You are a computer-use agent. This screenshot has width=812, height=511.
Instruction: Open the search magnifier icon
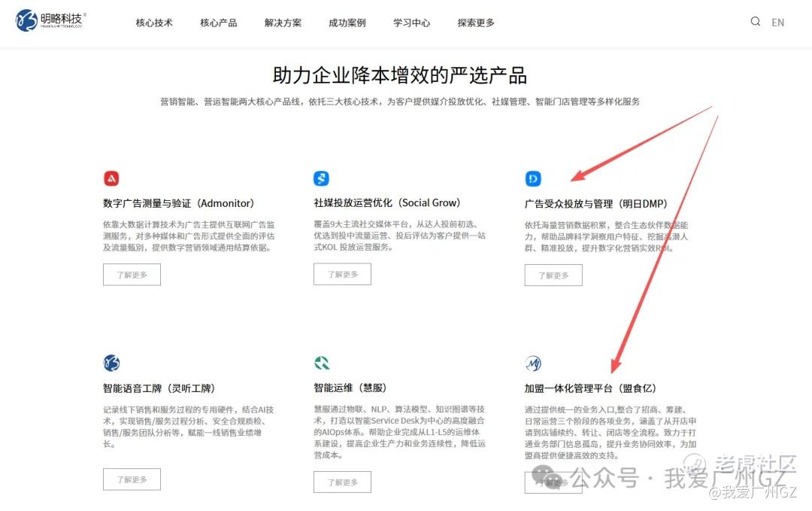pos(756,21)
